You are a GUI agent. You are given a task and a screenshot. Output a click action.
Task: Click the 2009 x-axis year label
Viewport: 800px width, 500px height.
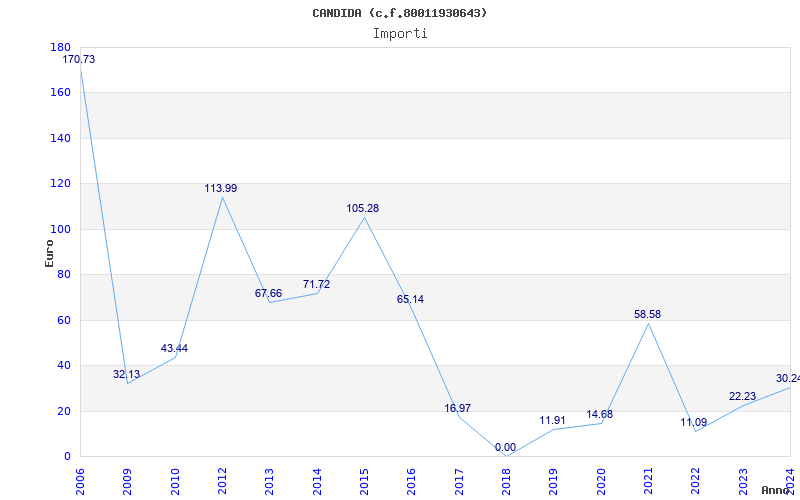point(128,482)
